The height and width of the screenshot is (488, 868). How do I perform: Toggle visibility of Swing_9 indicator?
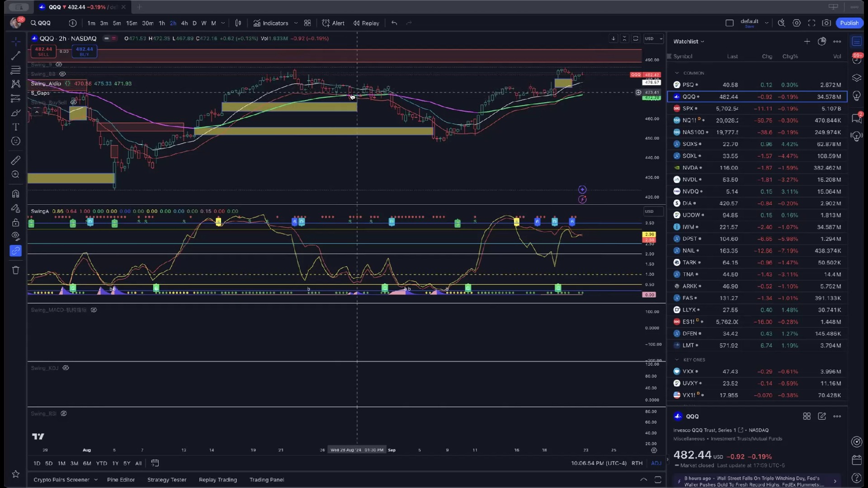59,65
